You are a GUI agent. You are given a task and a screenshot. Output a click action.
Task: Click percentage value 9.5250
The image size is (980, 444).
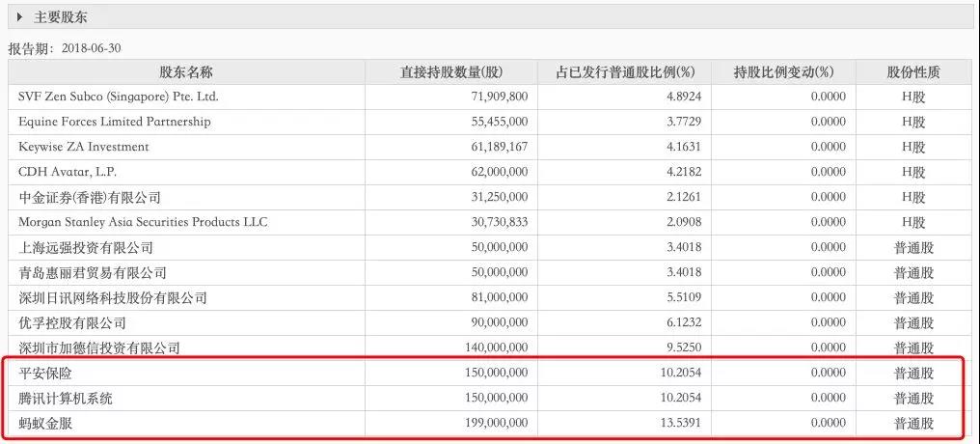[x=683, y=347]
